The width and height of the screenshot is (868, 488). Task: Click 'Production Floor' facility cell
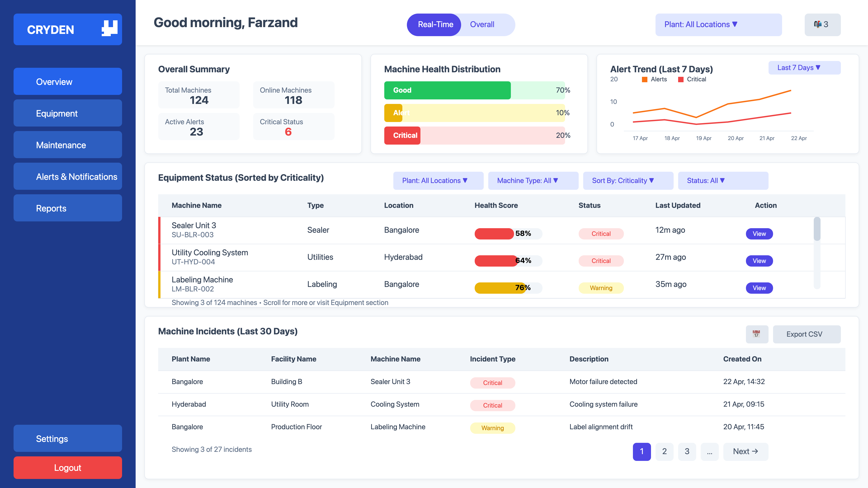pyautogui.click(x=296, y=427)
